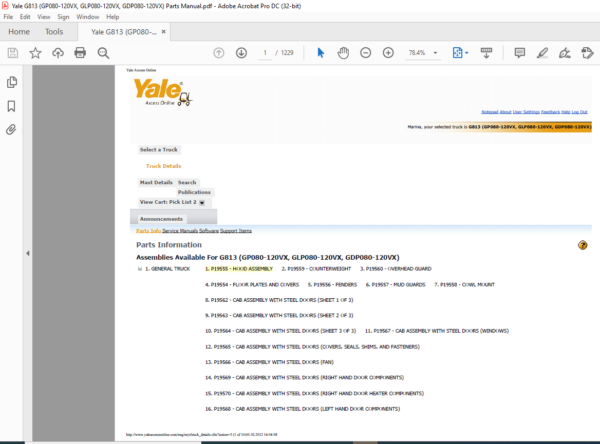
Task: Open the File menu
Action: (8, 17)
